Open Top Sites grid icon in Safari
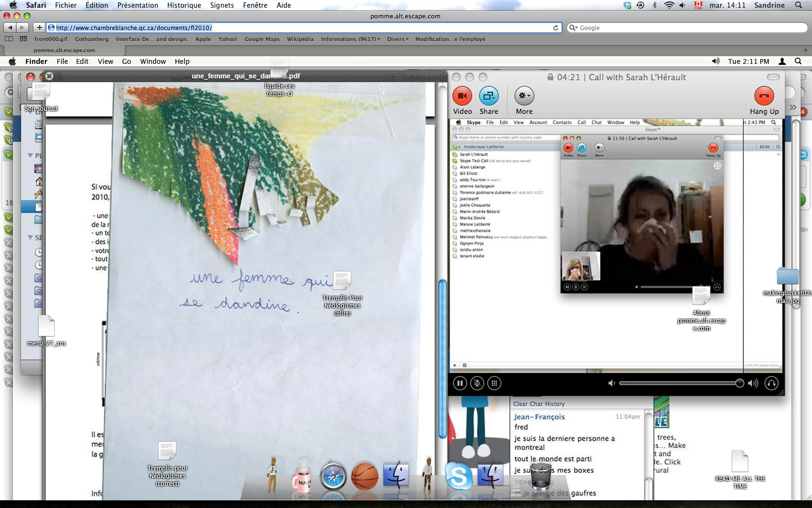Viewport: 812px width, 508px height. coord(23,39)
